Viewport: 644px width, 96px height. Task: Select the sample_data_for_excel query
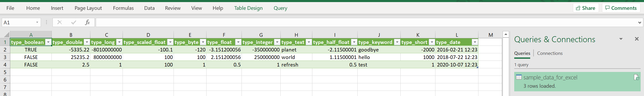pos(577,82)
